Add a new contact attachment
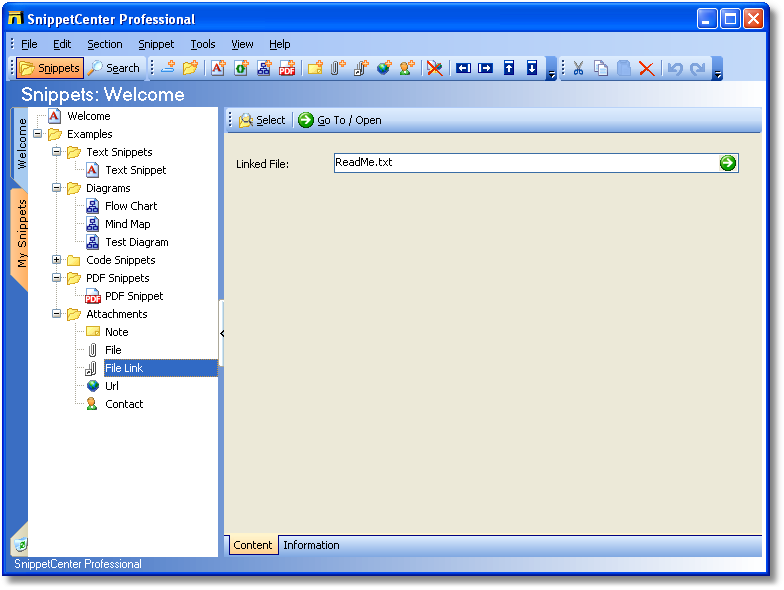 [x=407, y=68]
